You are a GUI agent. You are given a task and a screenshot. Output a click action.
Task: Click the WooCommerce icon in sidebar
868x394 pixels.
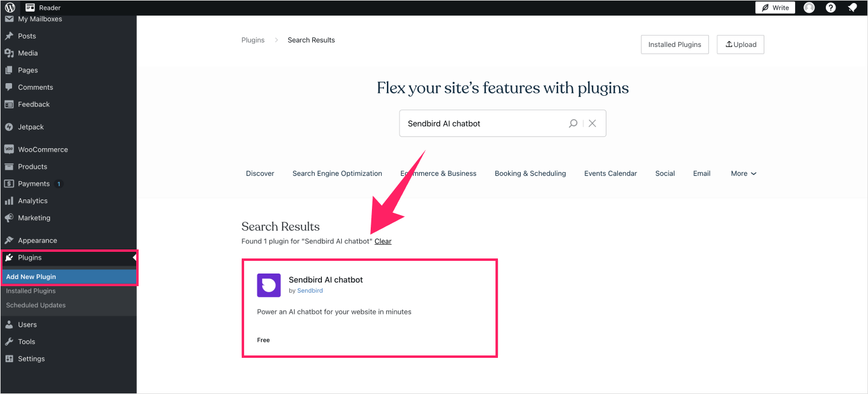click(9, 149)
